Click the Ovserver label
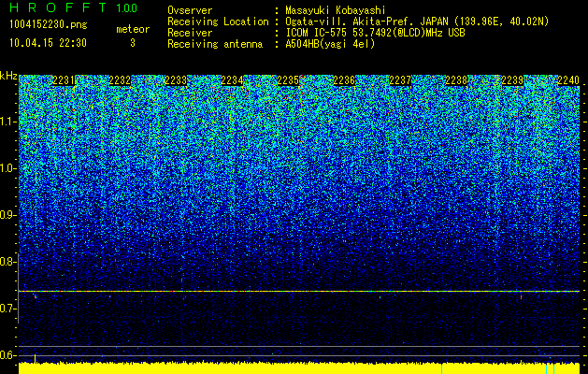Viewport: 588px width, 374px height. [x=190, y=10]
